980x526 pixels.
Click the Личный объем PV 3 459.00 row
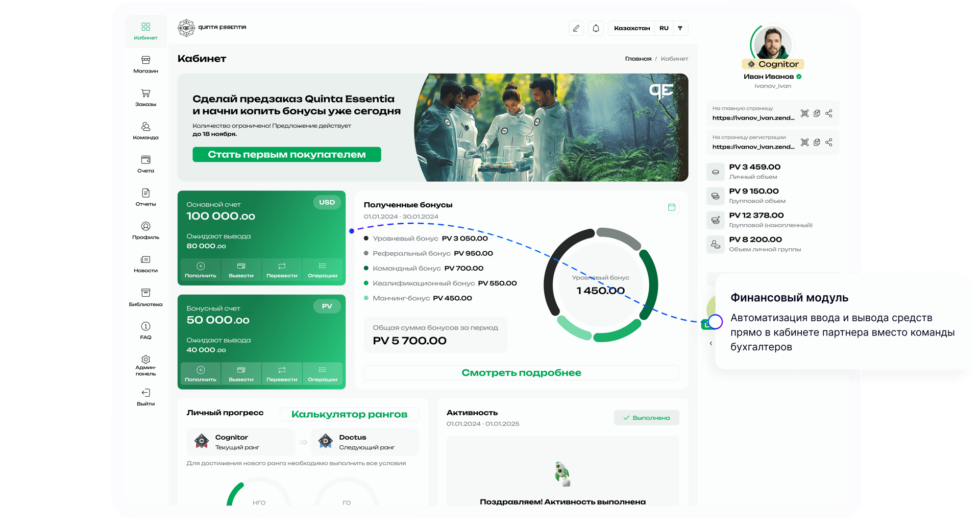click(772, 172)
